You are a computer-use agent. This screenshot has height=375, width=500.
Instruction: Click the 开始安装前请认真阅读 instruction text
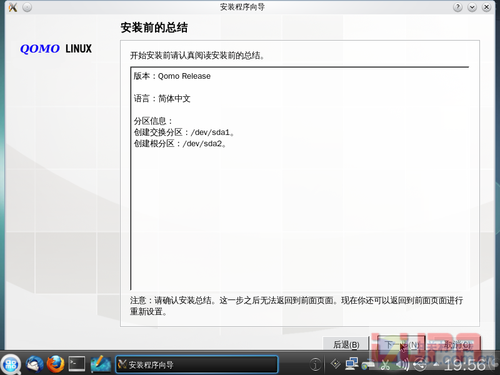[197, 55]
